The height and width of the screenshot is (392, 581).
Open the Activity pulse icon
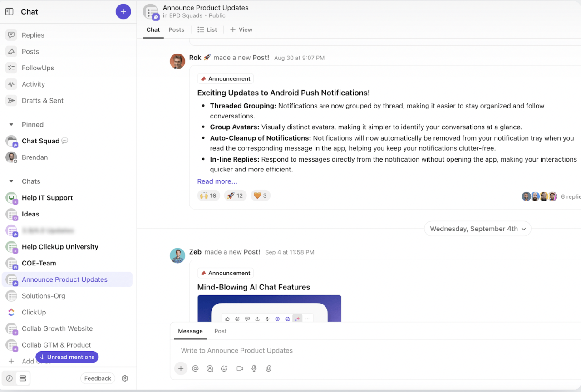tap(11, 84)
